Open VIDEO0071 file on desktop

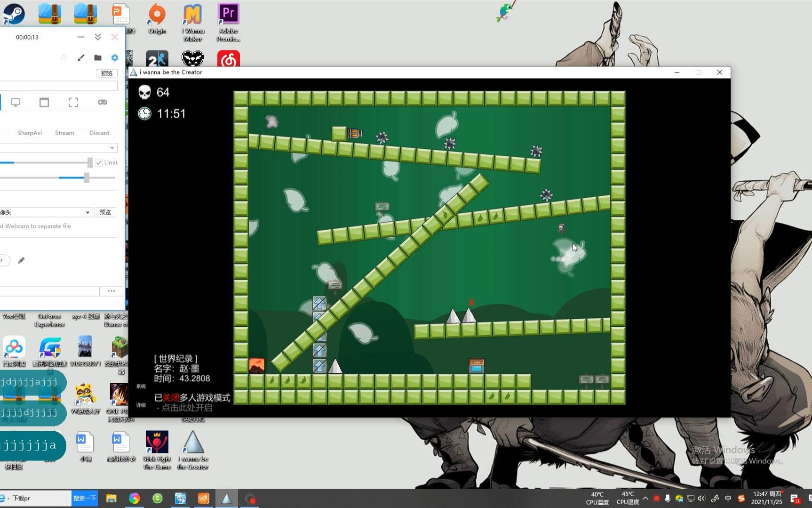[86, 351]
